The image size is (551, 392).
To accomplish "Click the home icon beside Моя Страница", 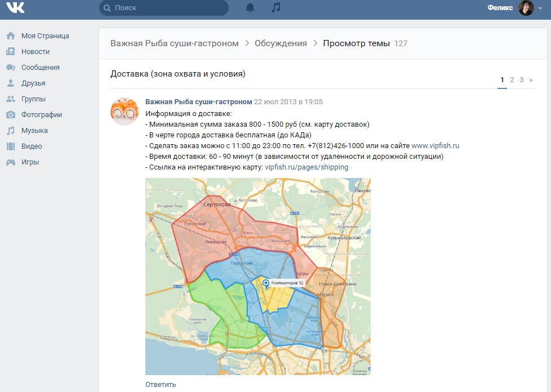I will 11,36.
